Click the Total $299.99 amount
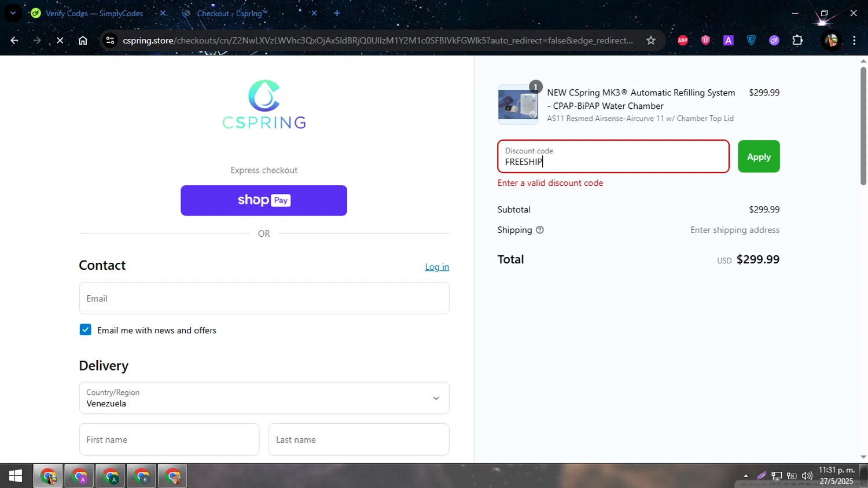 (x=758, y=259)
